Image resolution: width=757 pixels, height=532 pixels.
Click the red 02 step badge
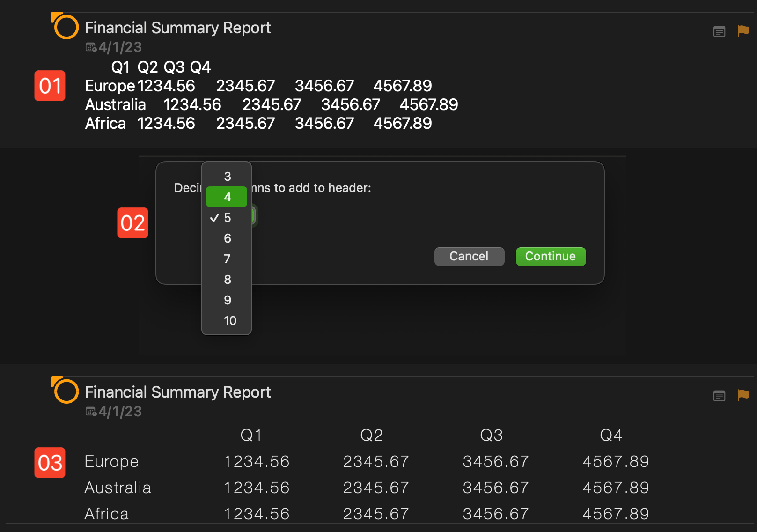coord(132,223)
